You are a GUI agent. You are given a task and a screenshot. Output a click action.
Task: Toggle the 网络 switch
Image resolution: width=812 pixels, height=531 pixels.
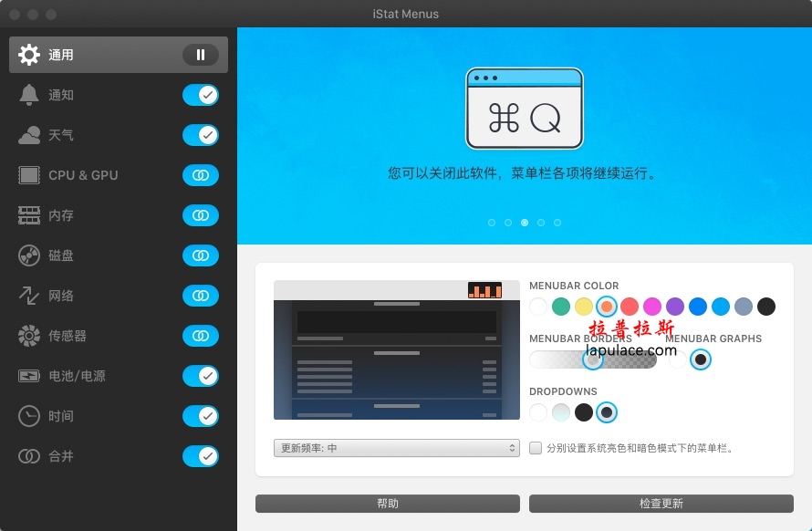[201, 296]
